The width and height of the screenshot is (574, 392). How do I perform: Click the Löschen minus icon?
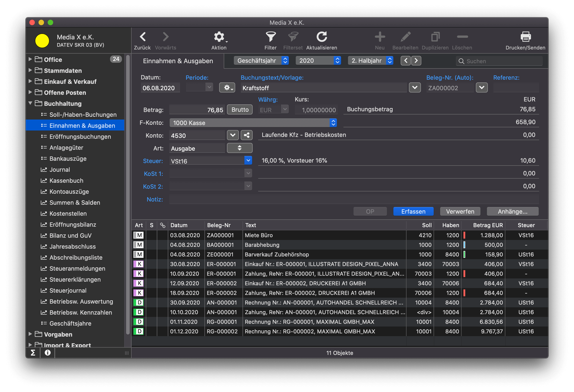click(x=462, y=37)
